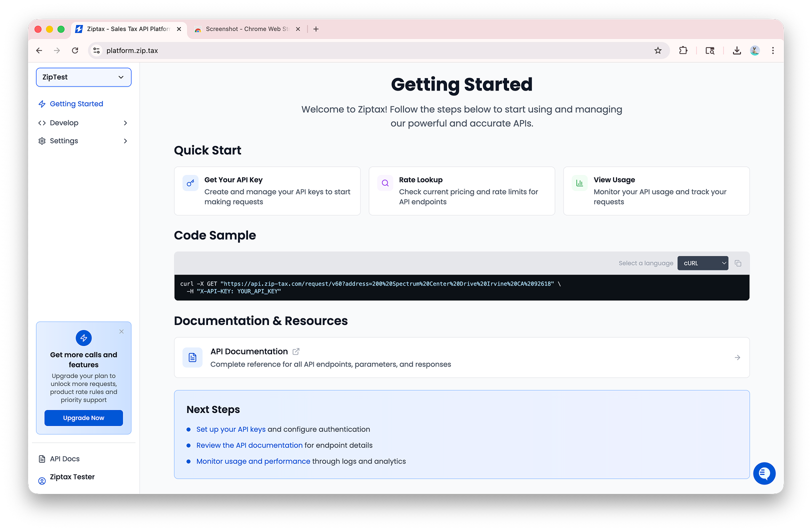Screen dimensions: 812x531
Task: Click the Upgrade Now button
Action: pos(83,417)
